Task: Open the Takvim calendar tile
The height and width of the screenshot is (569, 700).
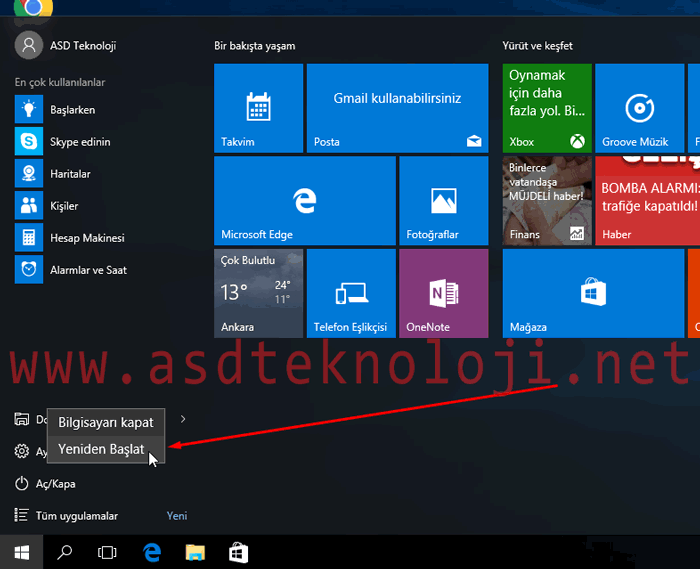Action: pyautogui.click(x=258, y=108)
